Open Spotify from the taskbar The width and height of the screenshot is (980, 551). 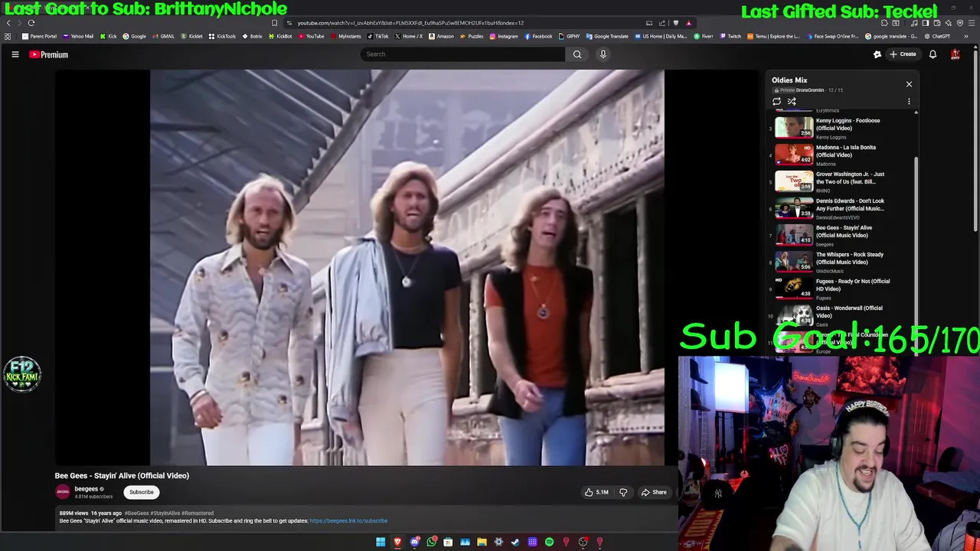pyautogui.click(x=549, y=543)
